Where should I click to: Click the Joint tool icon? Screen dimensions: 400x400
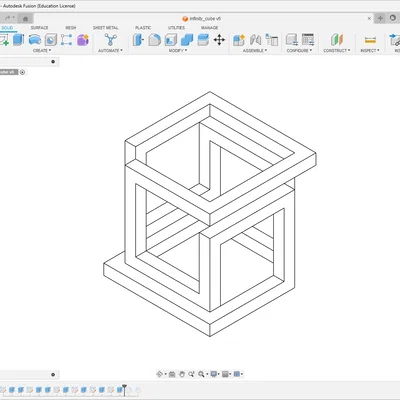click(x=255, y=40)
